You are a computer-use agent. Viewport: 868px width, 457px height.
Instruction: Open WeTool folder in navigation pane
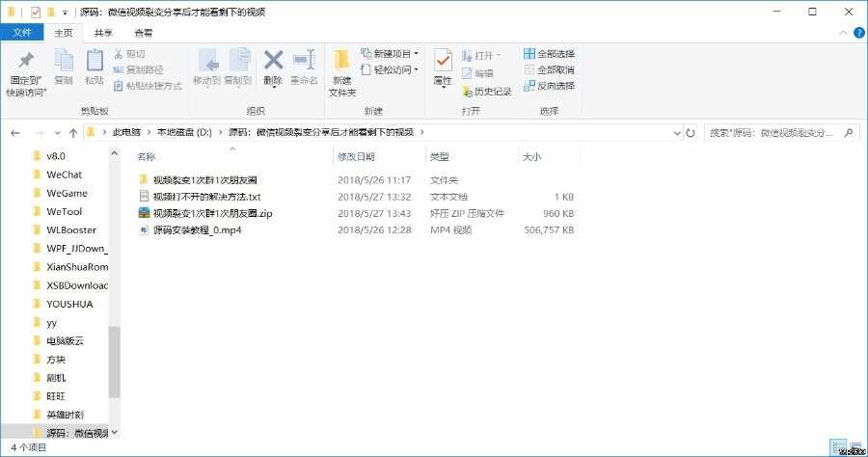pos(65,211)
